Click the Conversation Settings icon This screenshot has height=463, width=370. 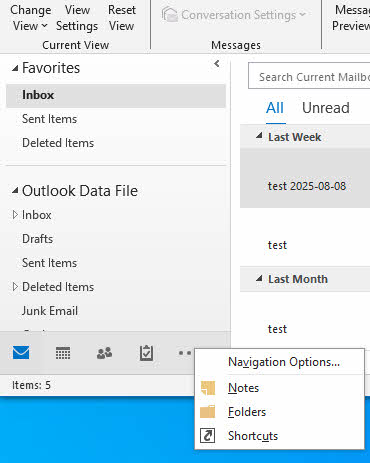(x=169, y=15)
